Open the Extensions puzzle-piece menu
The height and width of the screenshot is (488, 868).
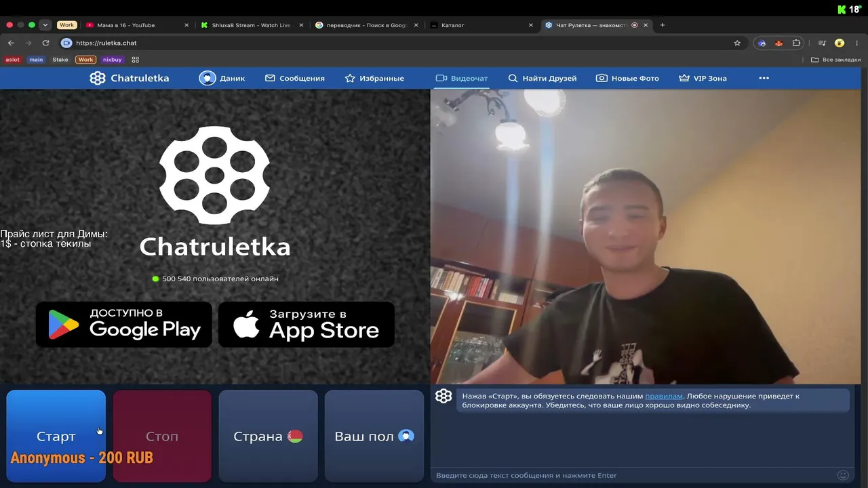[x=796, y=43]
